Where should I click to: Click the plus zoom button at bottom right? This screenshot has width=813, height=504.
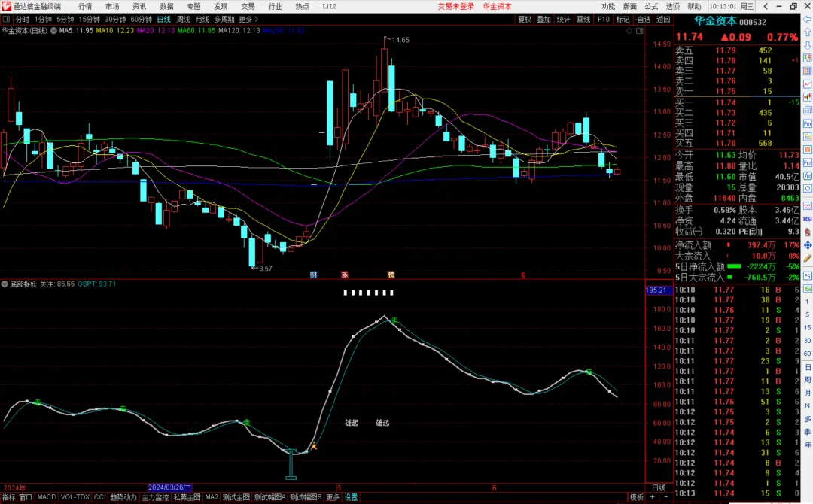tap(652, 497)
